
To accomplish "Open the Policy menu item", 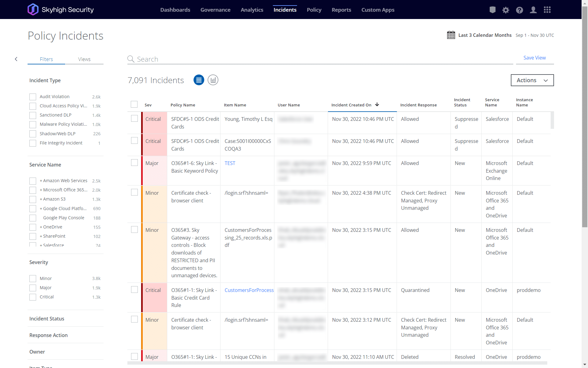I will pos(314,10).
